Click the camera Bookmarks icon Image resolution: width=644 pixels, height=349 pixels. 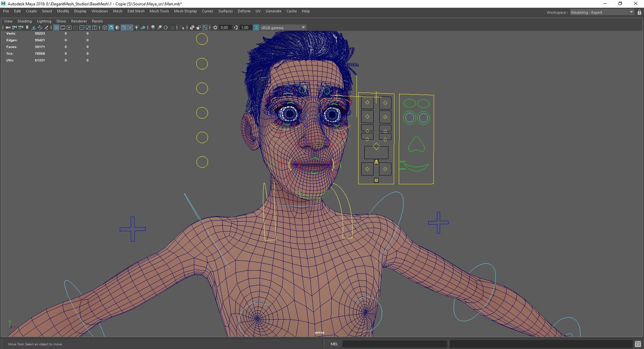pyautogui.click(x=27, y=28)
